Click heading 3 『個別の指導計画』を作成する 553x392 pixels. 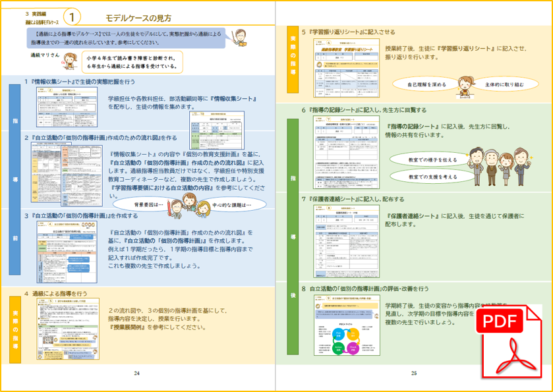81,215
